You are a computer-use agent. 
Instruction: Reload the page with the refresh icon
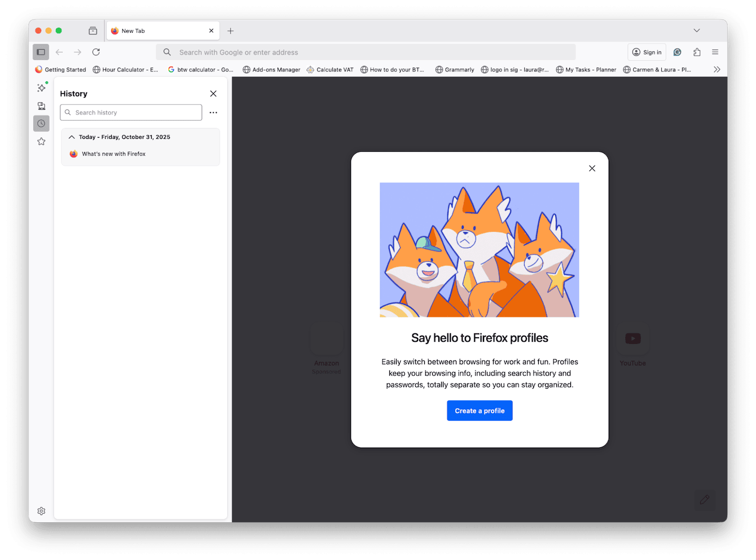[95, 52]
